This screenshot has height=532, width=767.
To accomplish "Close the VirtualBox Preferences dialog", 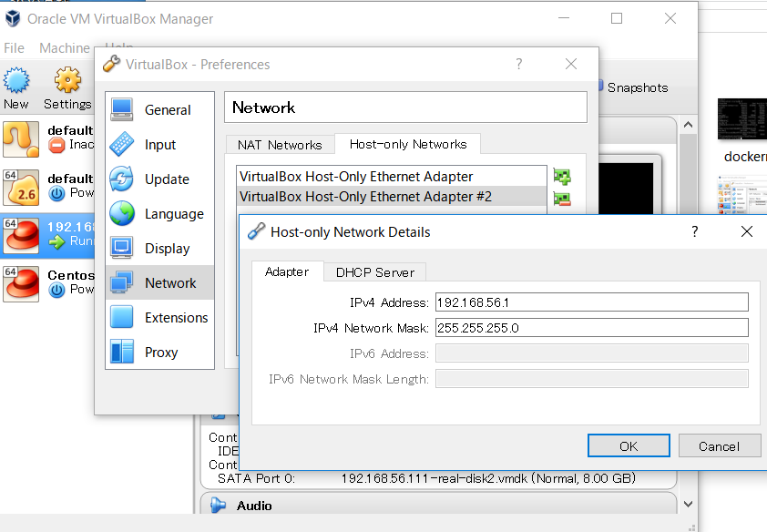I will (571, 64).
